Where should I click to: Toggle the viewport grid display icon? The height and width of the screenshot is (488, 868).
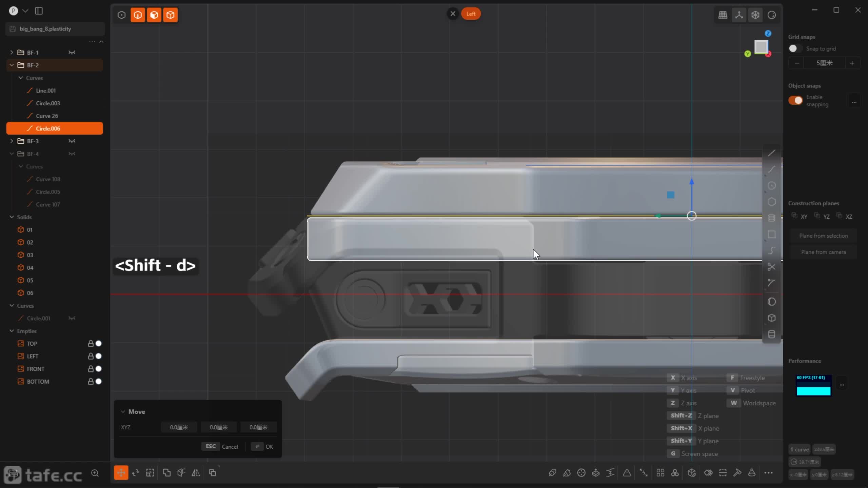click(x=723, y=15)
